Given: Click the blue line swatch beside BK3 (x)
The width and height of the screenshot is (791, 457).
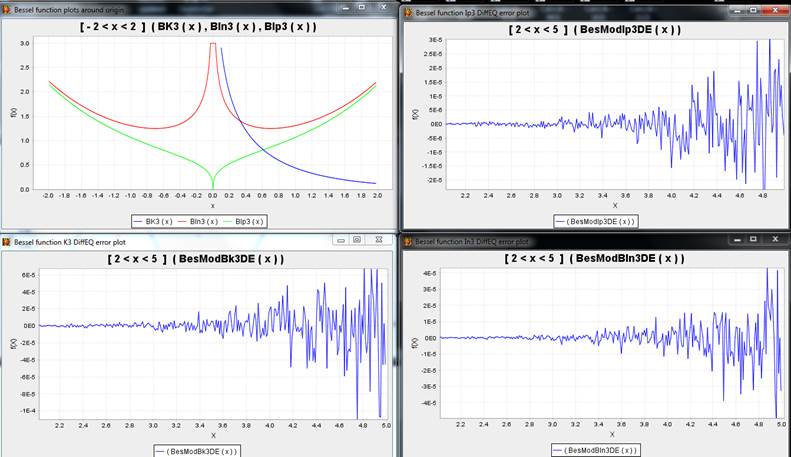Looking at the screenshot, I should click(138, 221).
